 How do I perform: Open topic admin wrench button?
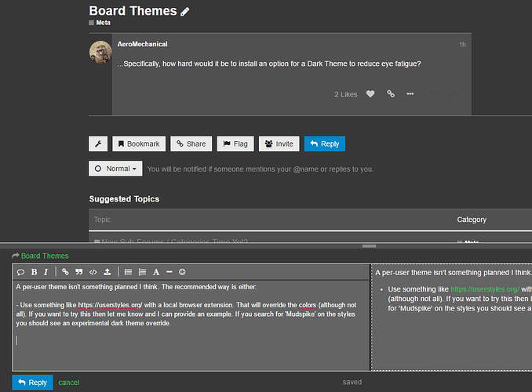[x=98, y=143]
